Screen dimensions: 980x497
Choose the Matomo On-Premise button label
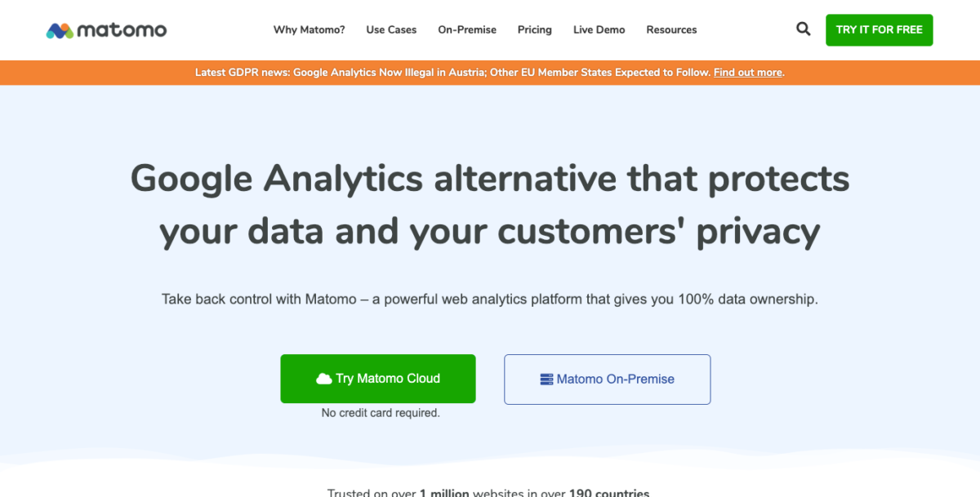(616, 379)
